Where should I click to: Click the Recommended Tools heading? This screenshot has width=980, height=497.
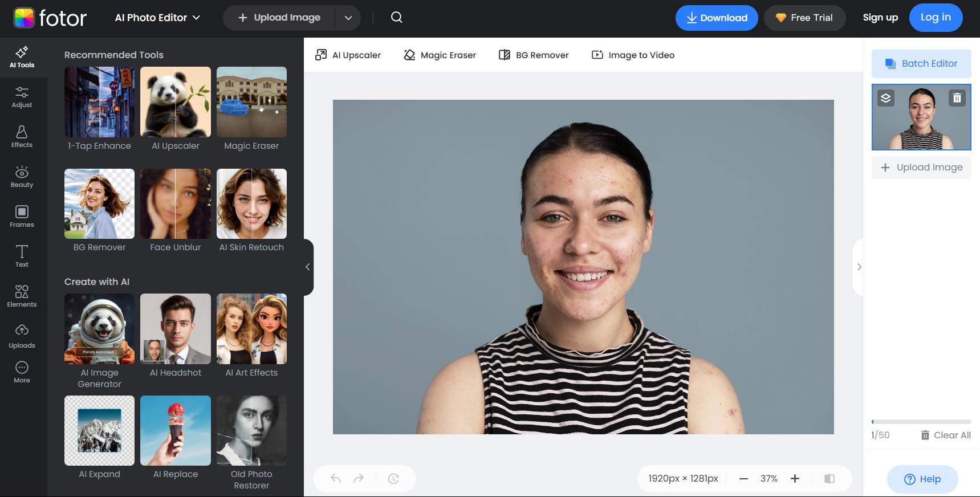(x=114, y=55)
